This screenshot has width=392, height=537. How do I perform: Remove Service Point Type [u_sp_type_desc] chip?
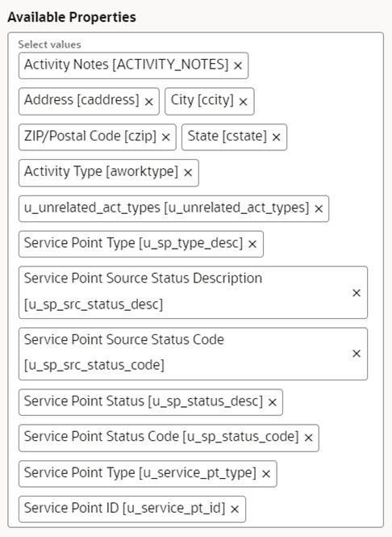pyautogui.click(x=252, y=244)
